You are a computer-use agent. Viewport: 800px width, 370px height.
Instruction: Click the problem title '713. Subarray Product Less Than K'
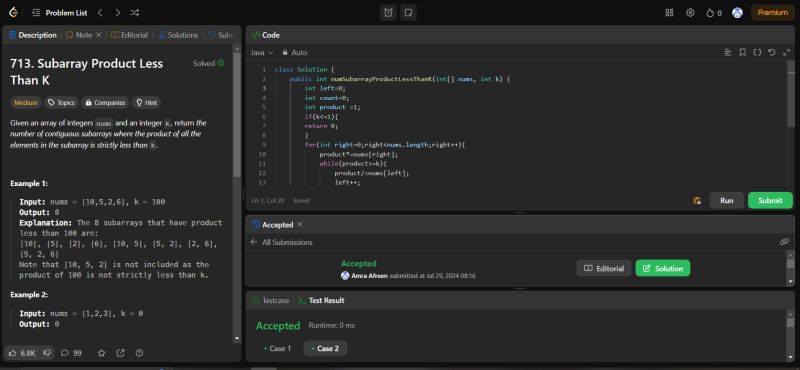point(87,72)
